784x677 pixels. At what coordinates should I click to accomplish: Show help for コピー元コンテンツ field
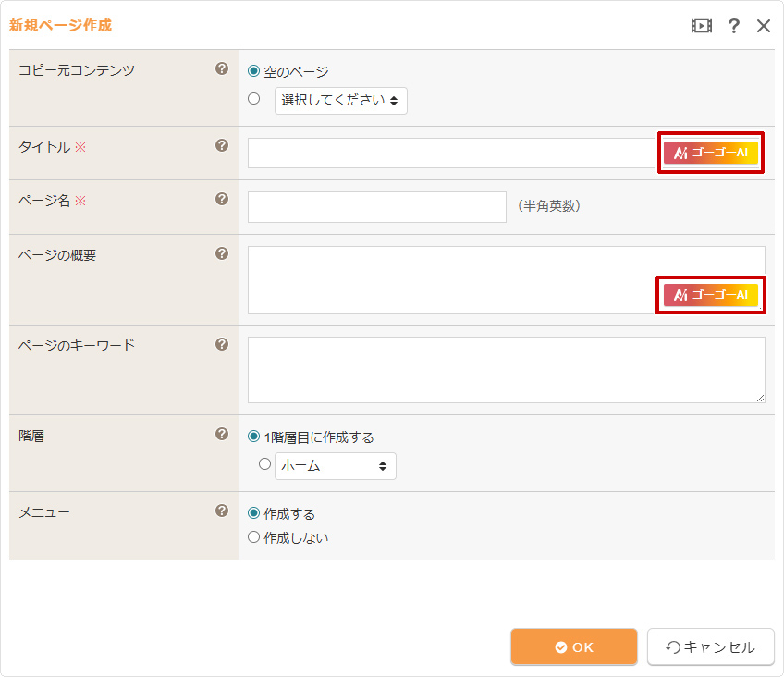point(222,68)
